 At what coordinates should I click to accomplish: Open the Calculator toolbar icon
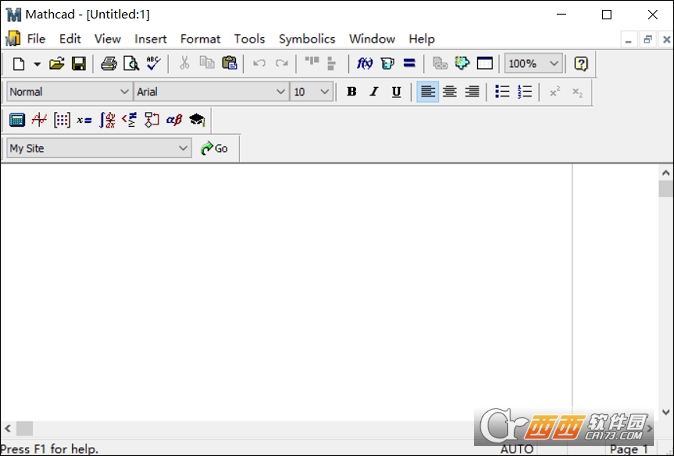point(17,120)
